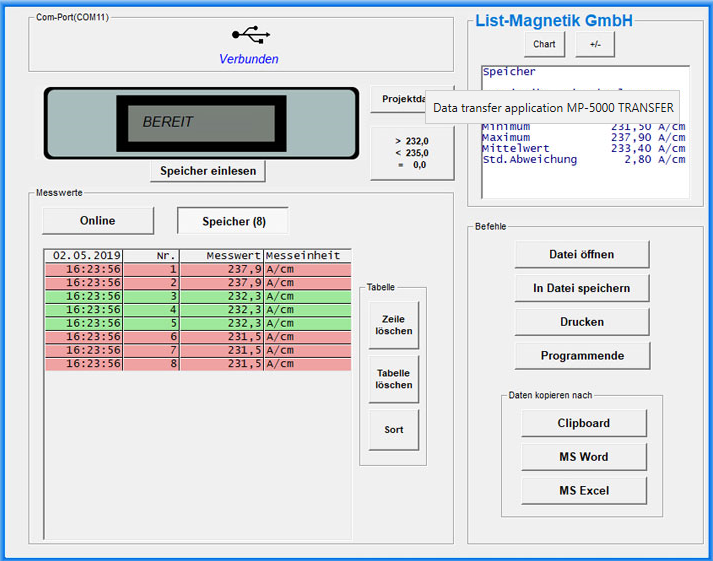Sort the measurement table

(394, 430)
